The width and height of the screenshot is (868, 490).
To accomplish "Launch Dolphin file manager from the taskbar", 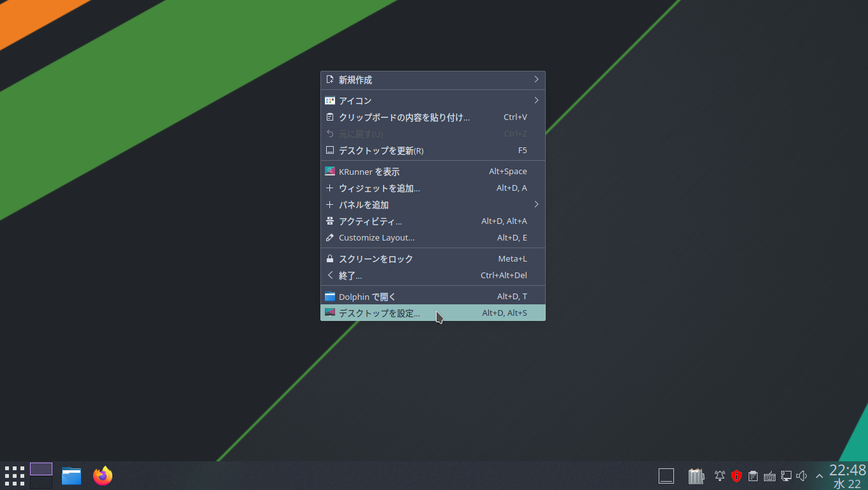I will tap(71, 476).
